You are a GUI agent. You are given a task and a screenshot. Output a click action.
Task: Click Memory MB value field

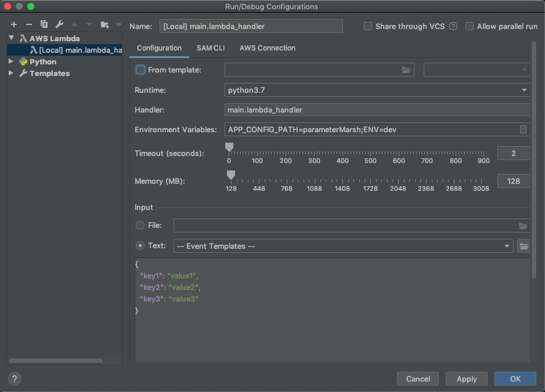coord(514,182)
